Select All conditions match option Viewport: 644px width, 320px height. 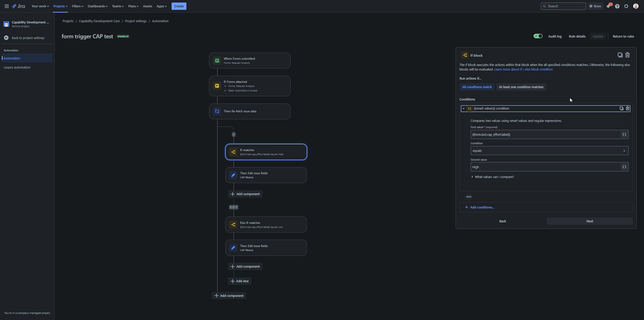[x=477, y=87]
